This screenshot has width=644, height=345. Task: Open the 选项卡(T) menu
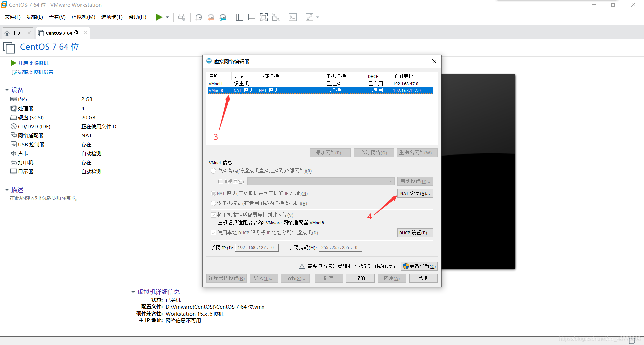(x=112, y=17)
